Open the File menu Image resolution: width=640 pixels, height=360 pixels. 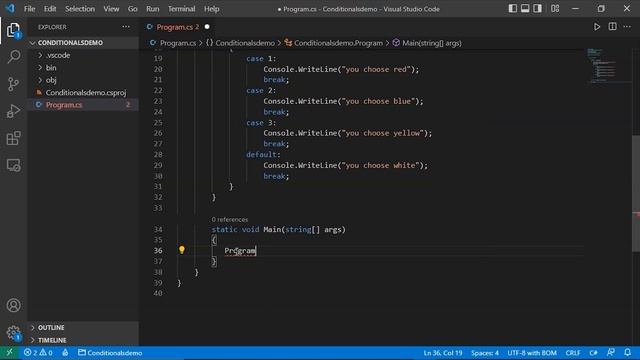tap(29, 9)
